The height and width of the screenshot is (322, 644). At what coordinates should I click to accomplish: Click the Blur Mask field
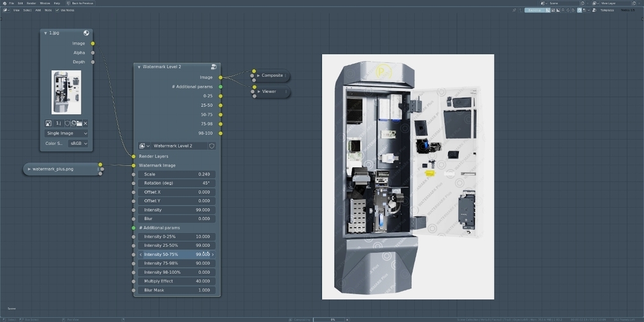[x=177, y=290]
